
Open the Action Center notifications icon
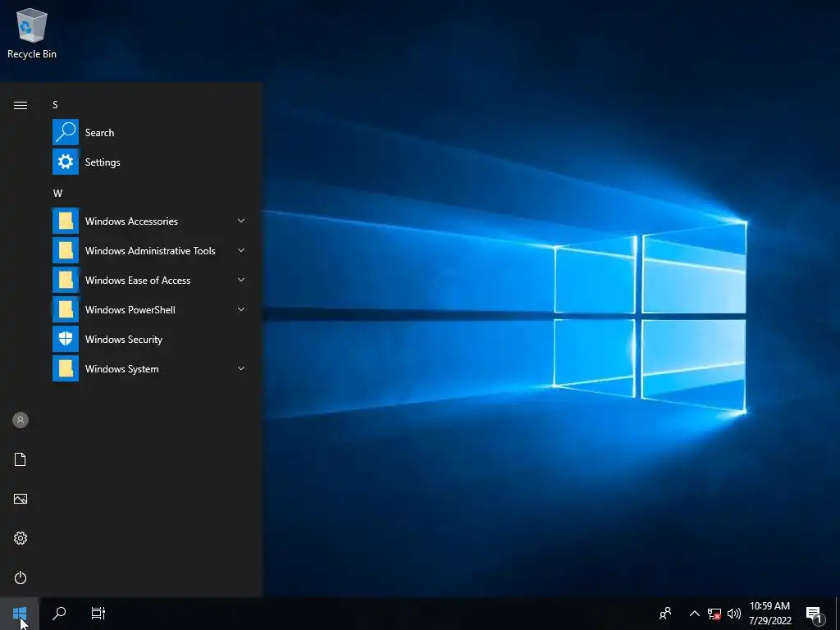[815, 614]
